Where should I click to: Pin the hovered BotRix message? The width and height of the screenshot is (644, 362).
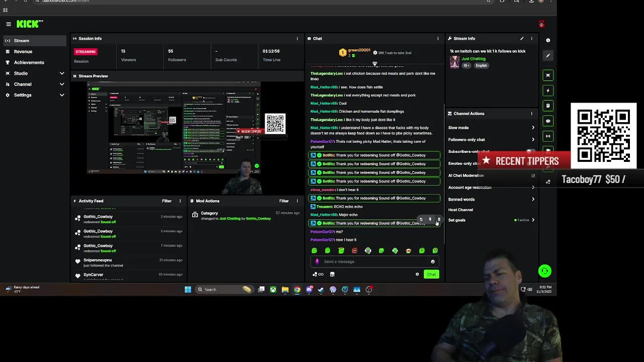click(x=430, y=220)
